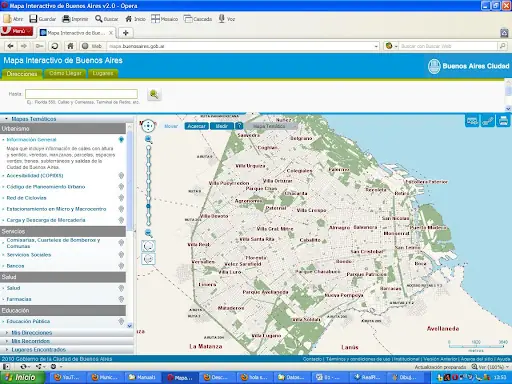Click the browser forward arrow
512x384 pixels.
tap(24, 46)
